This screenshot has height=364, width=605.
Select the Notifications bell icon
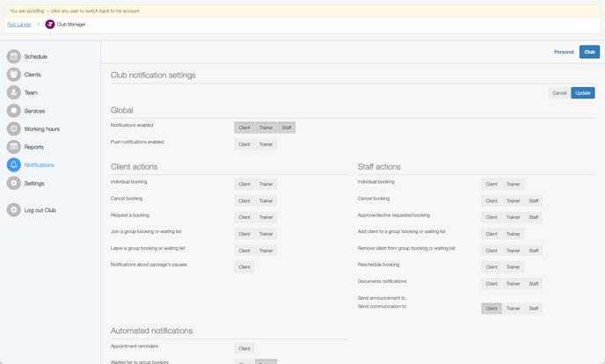pyautogui.click(x=14, y=165)
